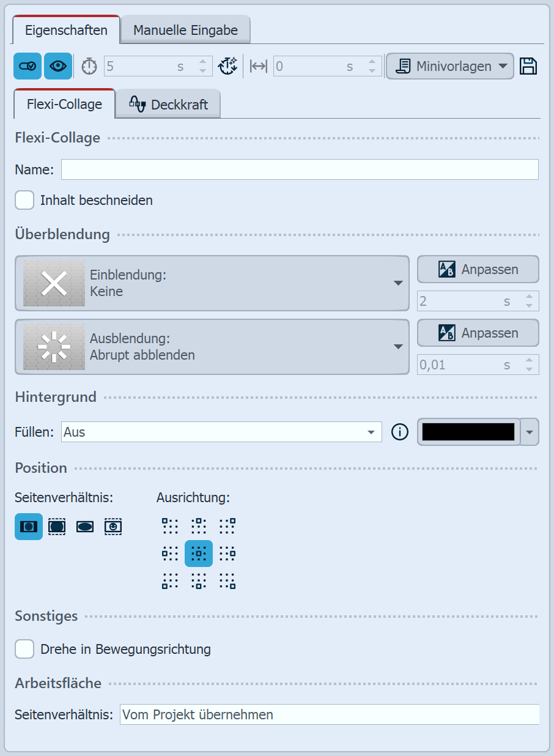Screen dimensions: 554x756
Task: Enable Inhalt beschneiden checkbox
Action: pos(24,200)
